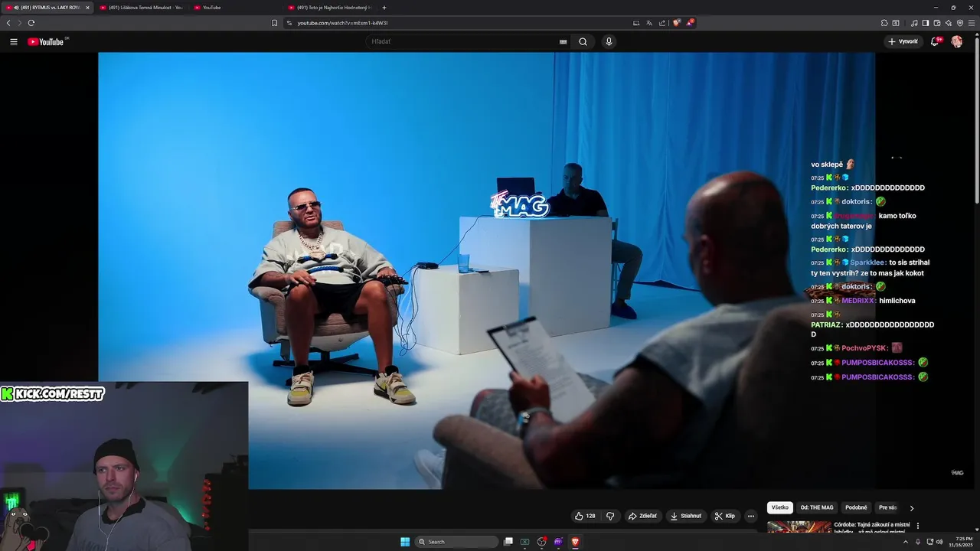This screenshot has width=980, height=551.
Task: Select the Všetko filter chip
Action: pyautogui.click(x=779, y=507)
